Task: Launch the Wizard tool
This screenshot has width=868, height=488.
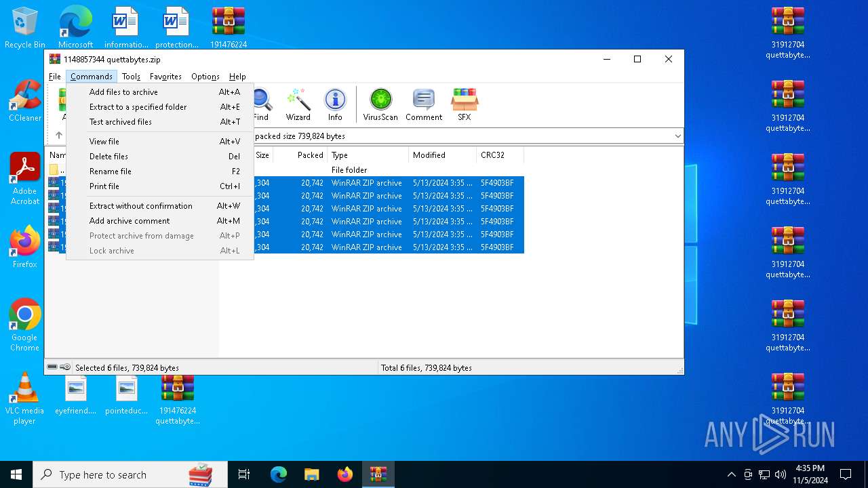Action: coord(298,104)
